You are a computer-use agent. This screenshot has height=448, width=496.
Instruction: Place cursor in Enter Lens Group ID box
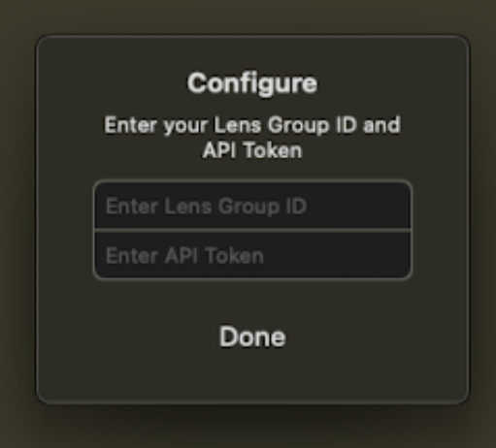(x=252, y=206)
